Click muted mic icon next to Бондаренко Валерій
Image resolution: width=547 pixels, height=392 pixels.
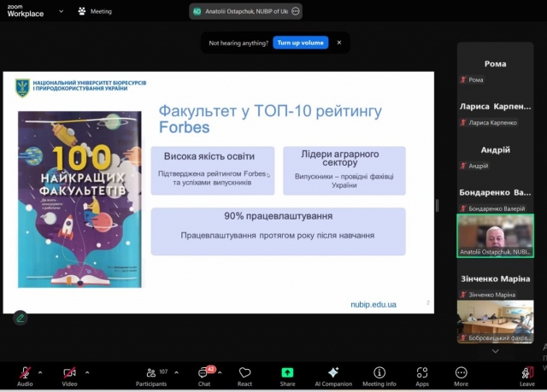pos(463,208)
